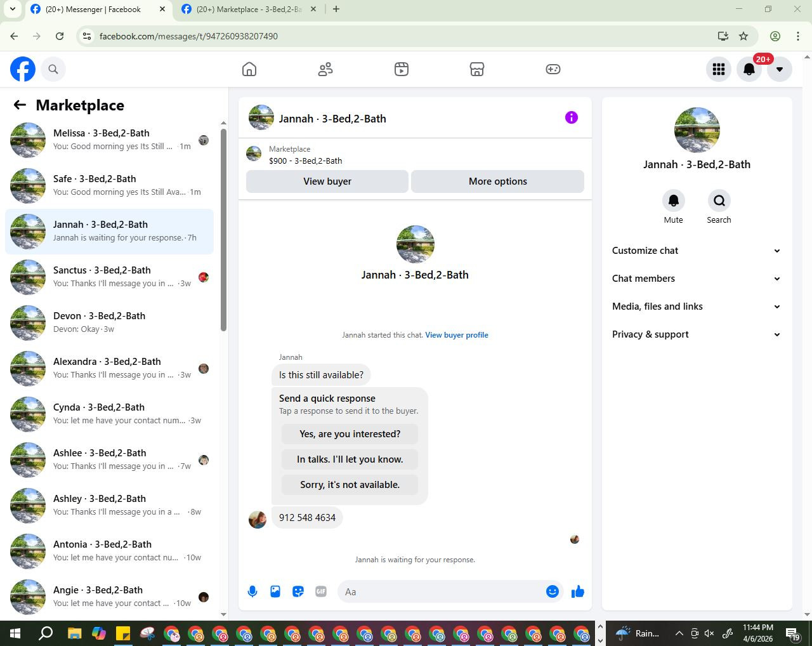Click the More options button

point(498,181)
